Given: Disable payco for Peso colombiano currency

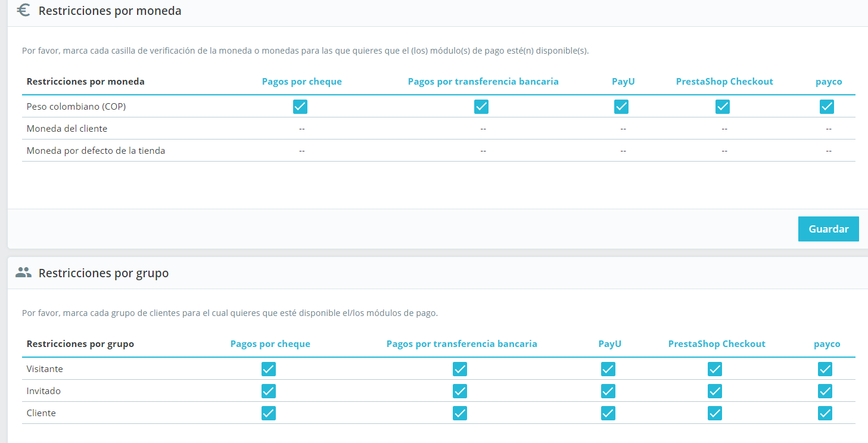Looking at the screenshot, I should [827, 107].
